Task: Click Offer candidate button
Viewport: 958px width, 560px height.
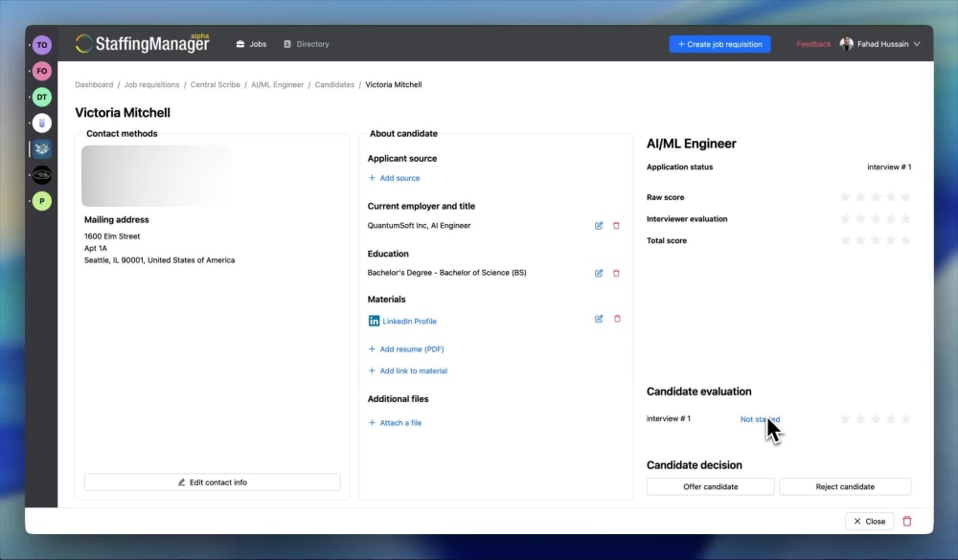Action: (711, 486)
